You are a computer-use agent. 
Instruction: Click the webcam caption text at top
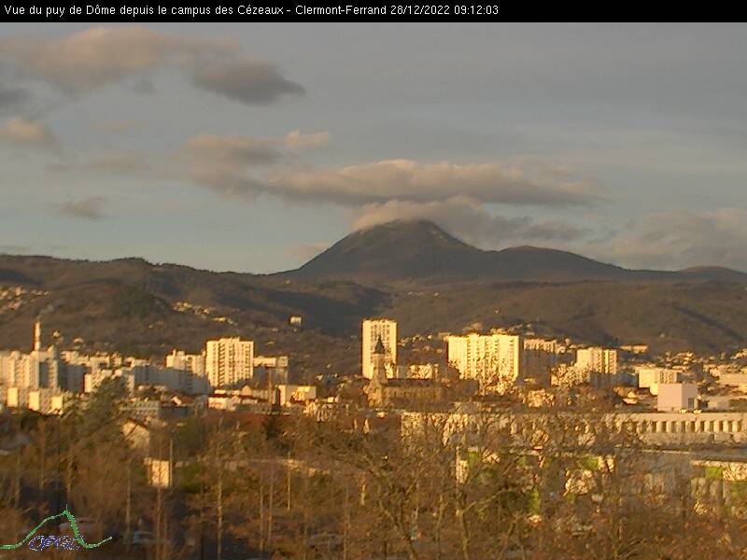click(x=251, y=10)
